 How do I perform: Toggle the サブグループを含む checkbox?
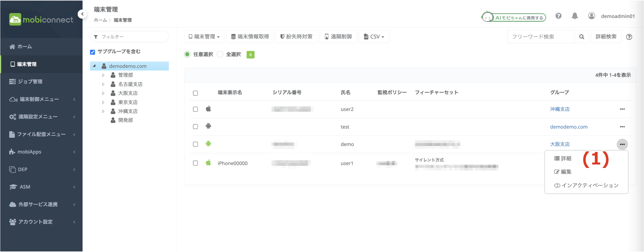[93, 52]
